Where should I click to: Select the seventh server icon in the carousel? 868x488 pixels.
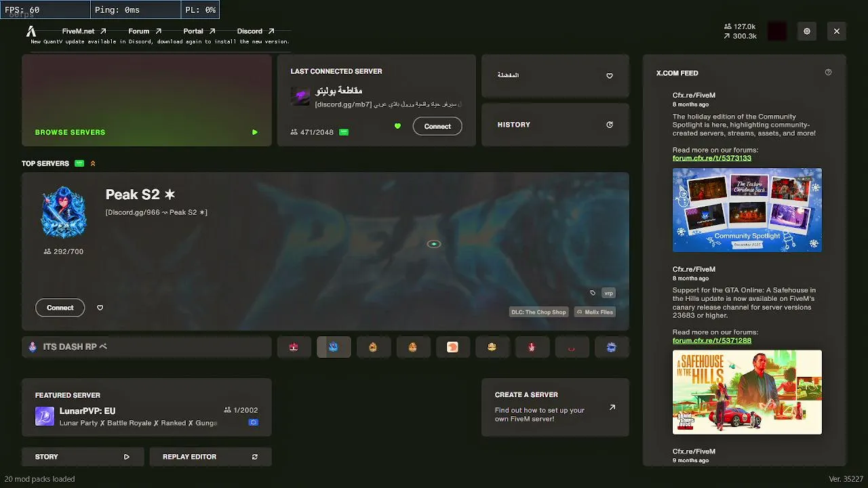click(x=532, y=347)
